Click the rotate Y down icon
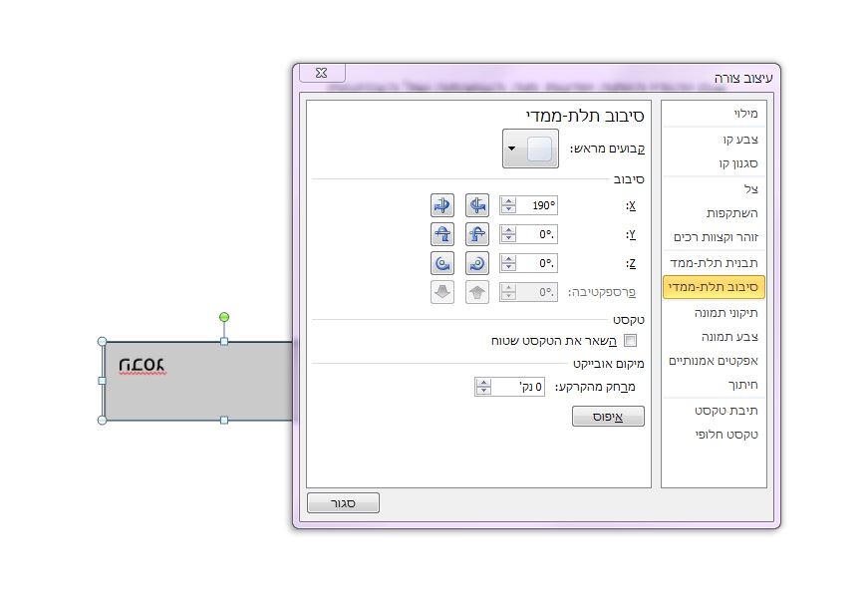Screen dimensions: 868x607 pyautogui.click(x=441, y=234)
